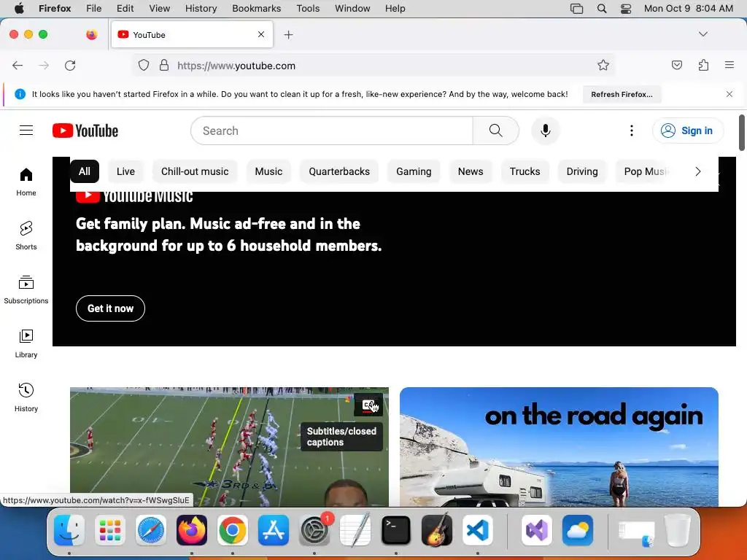Show more chips with right chevron
This screenshot has width=747, height=560.
(698, 171)
